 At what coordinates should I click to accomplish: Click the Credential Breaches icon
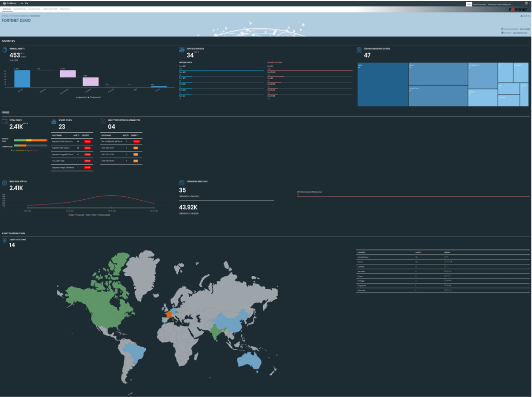[182, 183]
